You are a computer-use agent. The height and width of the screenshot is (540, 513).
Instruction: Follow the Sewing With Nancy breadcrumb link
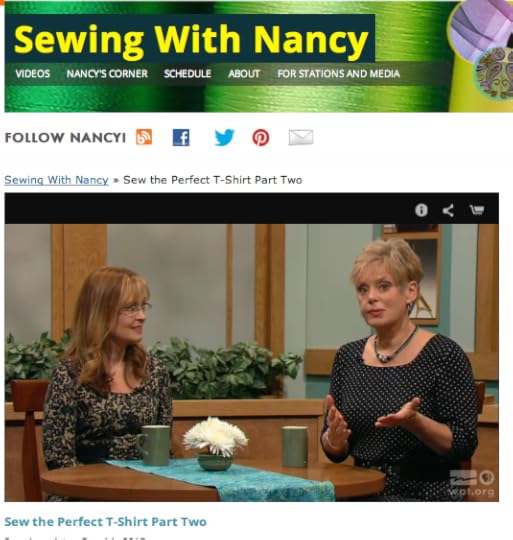56,180
